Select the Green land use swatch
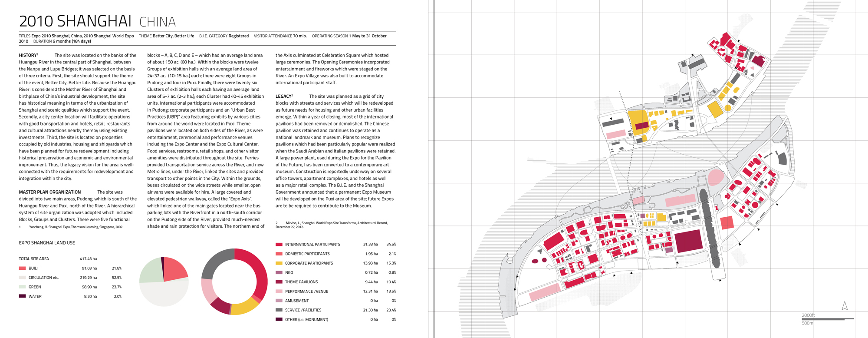The height and width of the screenshot is (338, 868). (x=22, y=287)
